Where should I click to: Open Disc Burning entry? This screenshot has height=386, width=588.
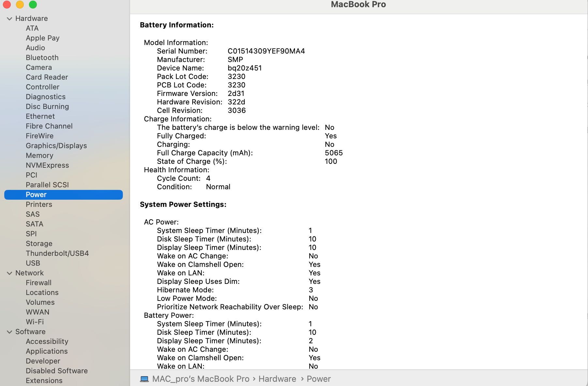(x=47, y=107)
